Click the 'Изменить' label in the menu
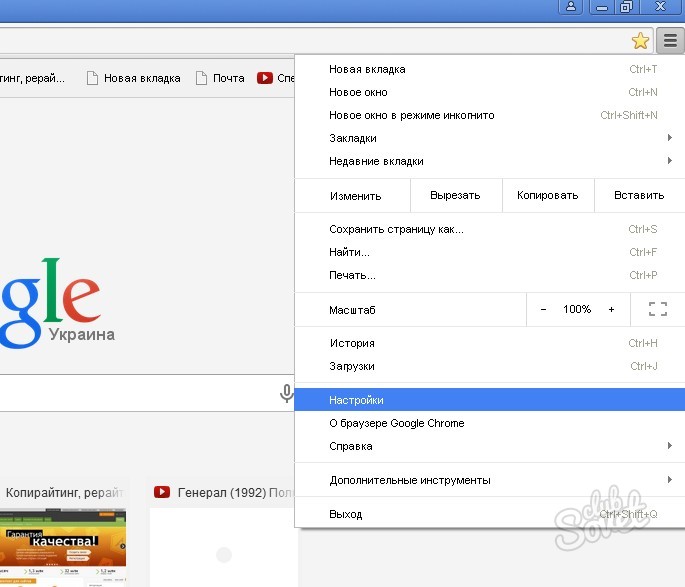Screen dimensions: 685x587 click(x=356, y=196)
